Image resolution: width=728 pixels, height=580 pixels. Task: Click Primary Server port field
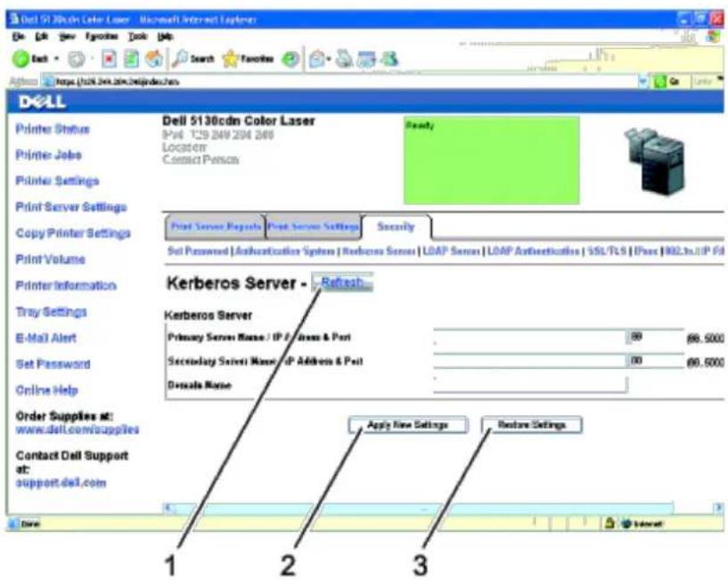pos(655,337)
